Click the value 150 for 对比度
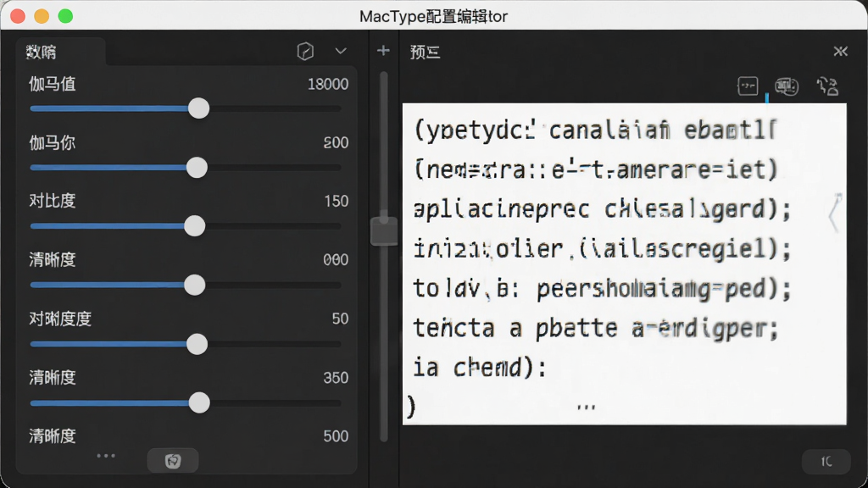This screenshot has width=868, height=488. pos(336,201)
